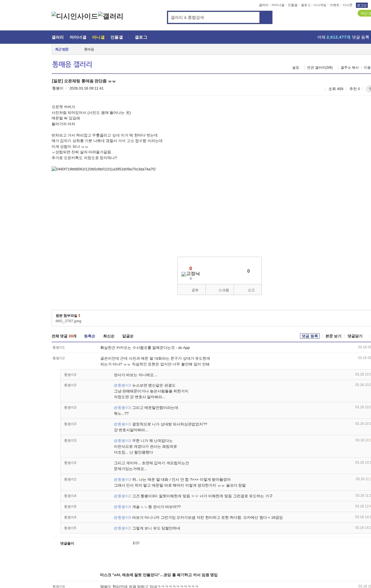Click commenter name 통붕이5
This screenshot has width=371, height=588.
point(70,528)
